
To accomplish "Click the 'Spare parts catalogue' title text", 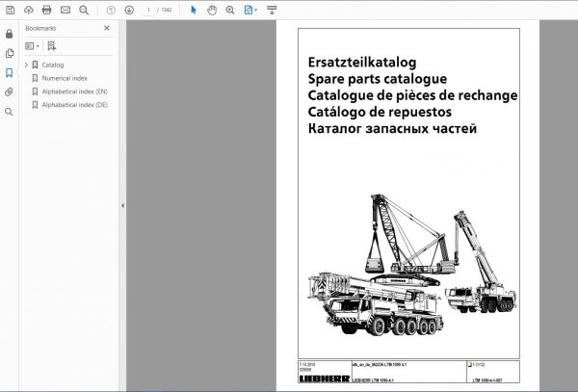I will 377,79.
